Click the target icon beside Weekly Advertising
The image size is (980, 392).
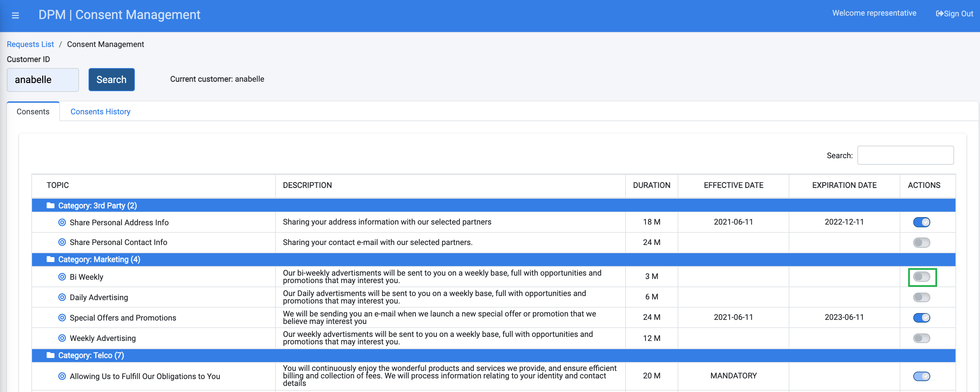[62, 338]
